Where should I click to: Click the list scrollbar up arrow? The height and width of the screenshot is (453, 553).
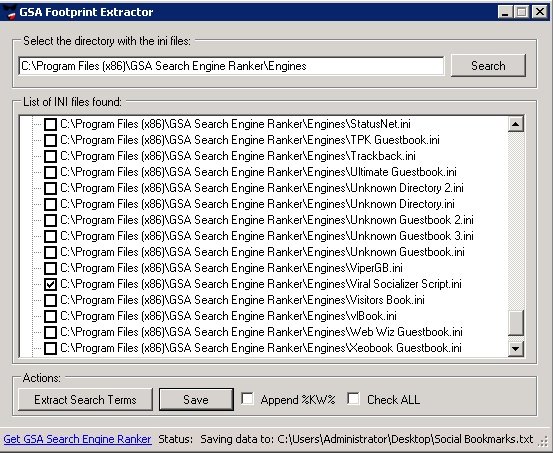click(516, 124)
